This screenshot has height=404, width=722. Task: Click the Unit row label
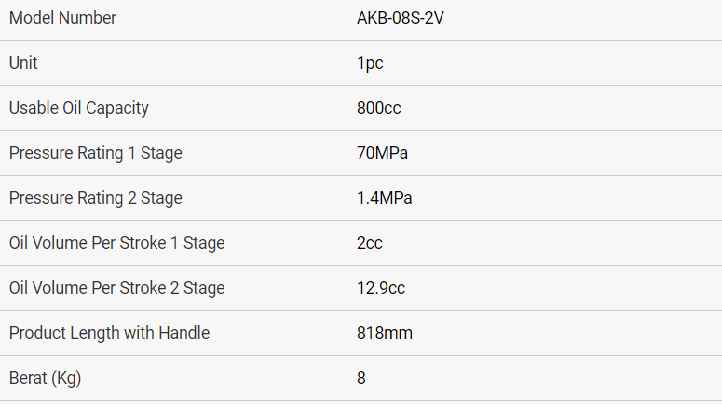pyautogui.click(x=23, y=63)
